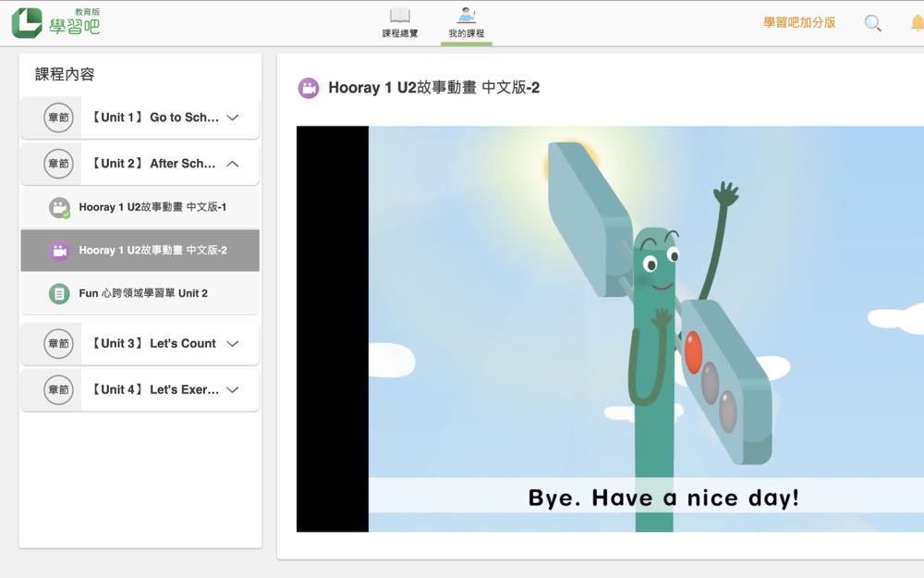Click purple video icon of 中文版-2 in sidebar
This screenshot has height=578, width=924.
pos(59,250)
